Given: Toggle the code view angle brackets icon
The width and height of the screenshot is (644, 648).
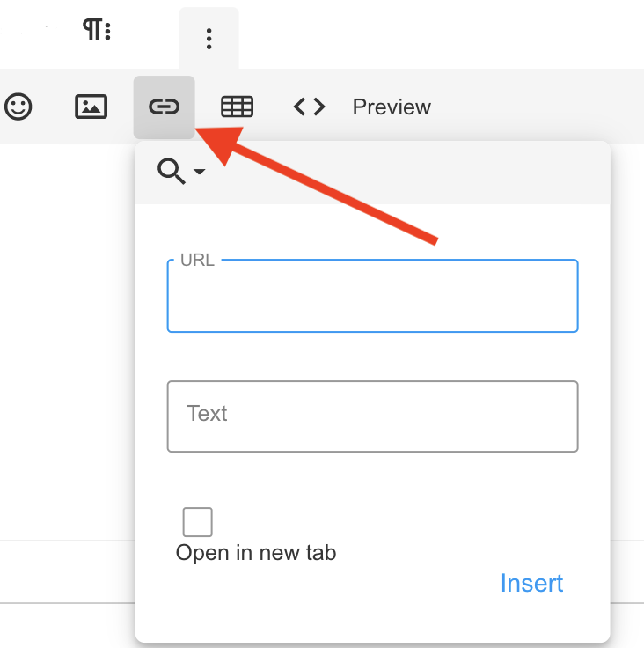Looking at the screenshot, I should click(309, 107).
